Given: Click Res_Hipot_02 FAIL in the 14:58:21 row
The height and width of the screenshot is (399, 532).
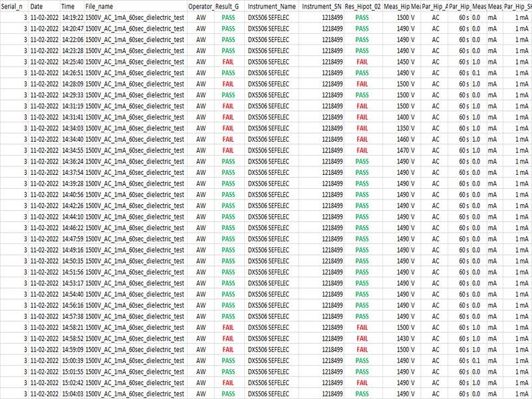Looking at the screenshot, I should click(362, 328).
